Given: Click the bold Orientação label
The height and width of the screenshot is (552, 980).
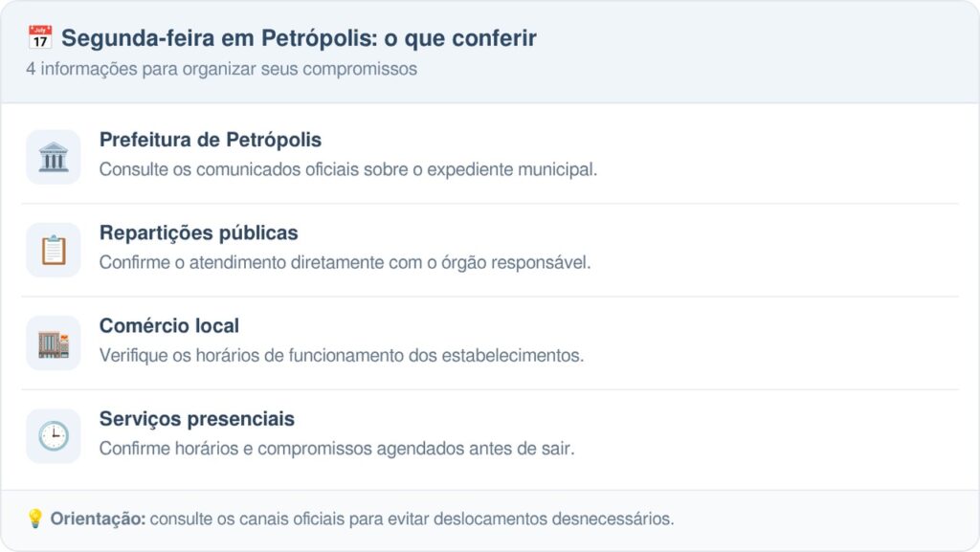Looking at the screenshot, I should (99, 519).
